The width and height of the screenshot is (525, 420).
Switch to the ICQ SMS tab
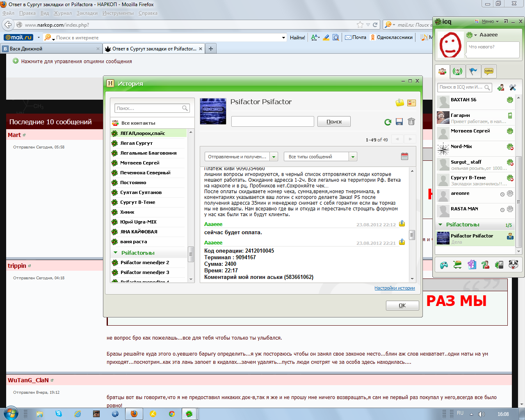(x=489, y=71)
